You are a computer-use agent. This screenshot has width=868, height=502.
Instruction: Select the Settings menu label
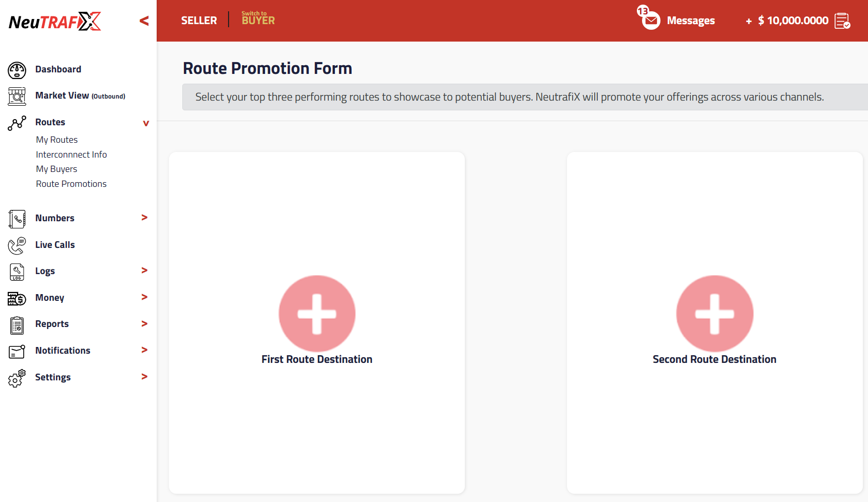(53, 377)
